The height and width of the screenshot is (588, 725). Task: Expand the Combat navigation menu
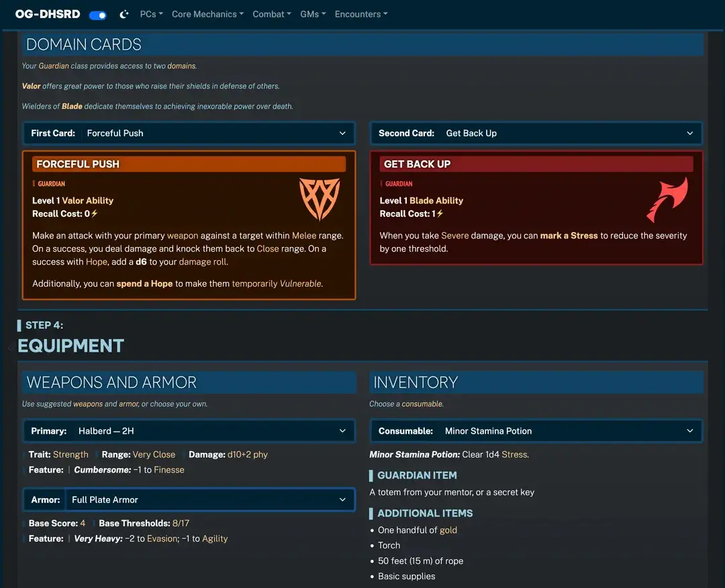pos(271,14)
